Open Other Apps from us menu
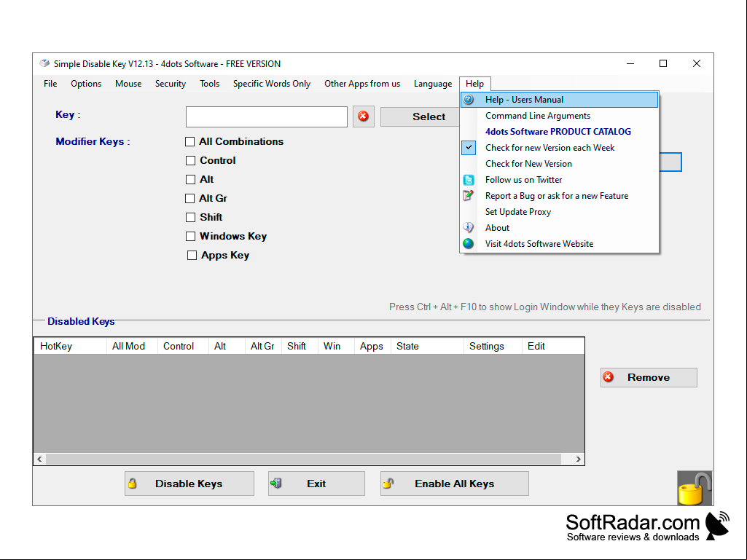Viewport: 747px width, 560px height. [x=362, y=84]
